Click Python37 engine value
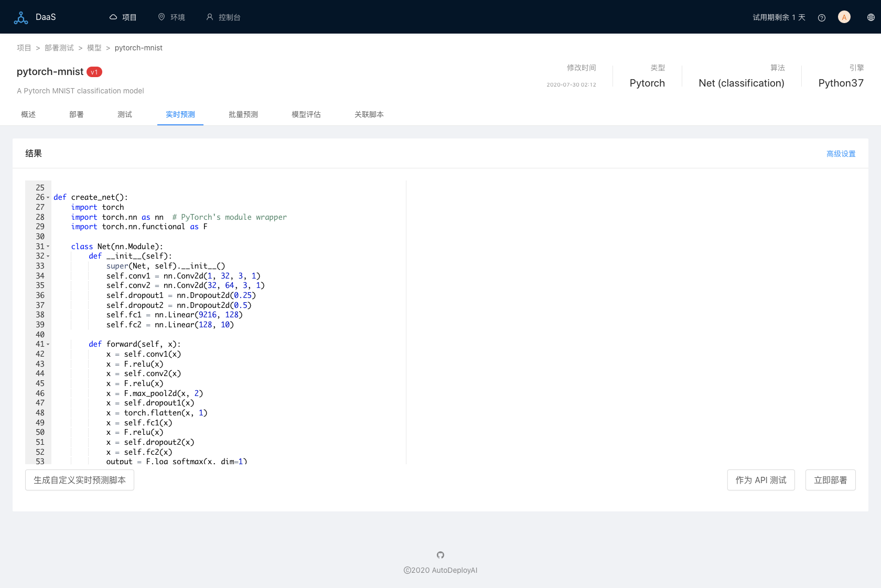 pos(841,83)
